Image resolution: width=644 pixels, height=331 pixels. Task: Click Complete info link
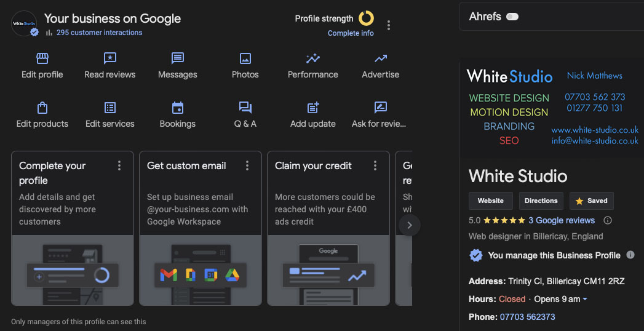click(x=351, y=33)
